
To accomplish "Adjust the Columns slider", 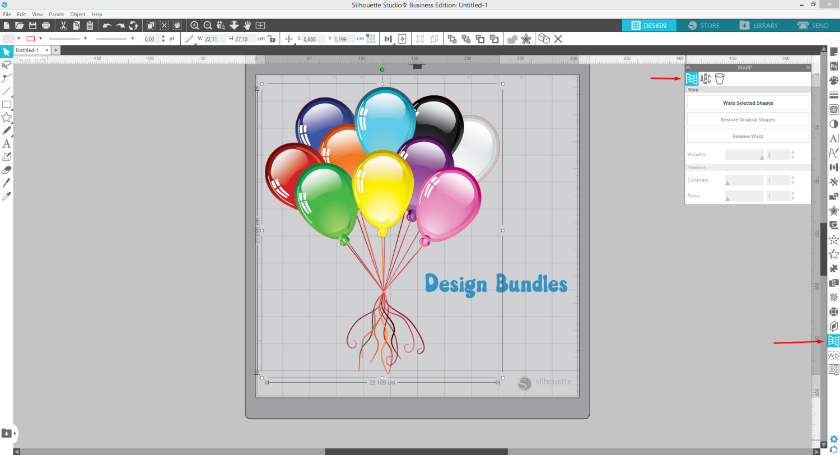I will (x=744, y=181).
